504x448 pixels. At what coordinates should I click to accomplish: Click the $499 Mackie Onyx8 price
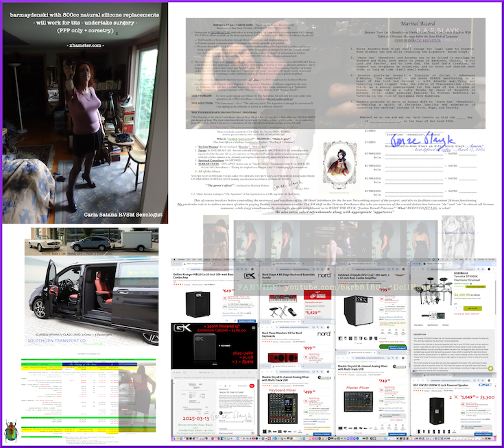click(x=310, y=391)
